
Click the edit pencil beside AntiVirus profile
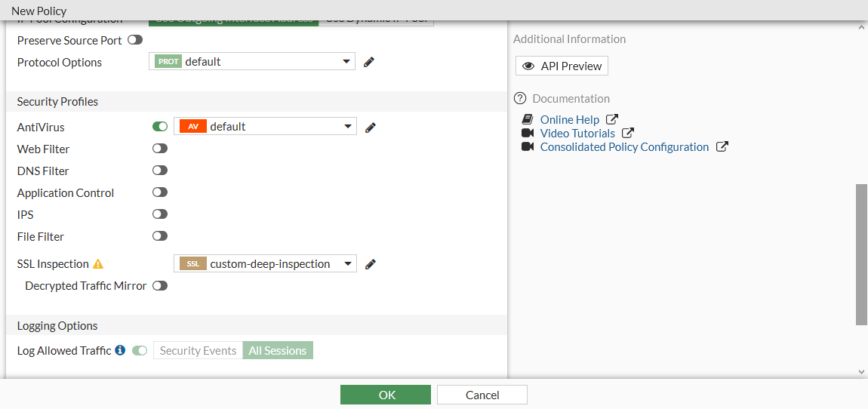[371, 128]
